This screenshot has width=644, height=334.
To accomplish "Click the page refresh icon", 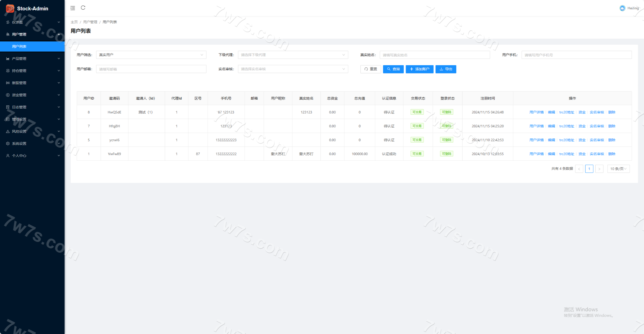I will pos(83,8).
